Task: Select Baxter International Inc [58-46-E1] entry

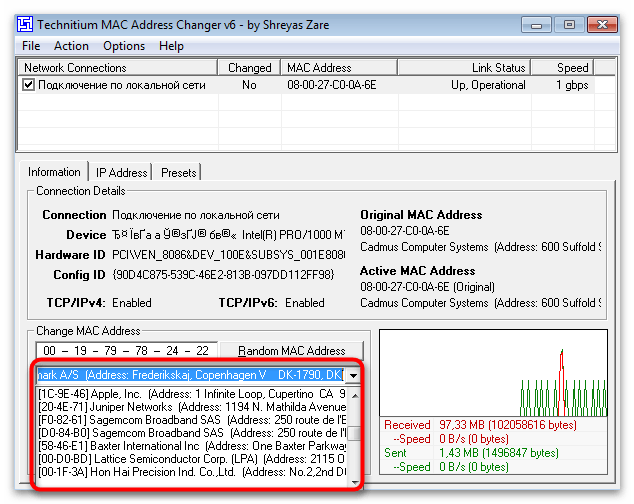Action: click(192, 446)
